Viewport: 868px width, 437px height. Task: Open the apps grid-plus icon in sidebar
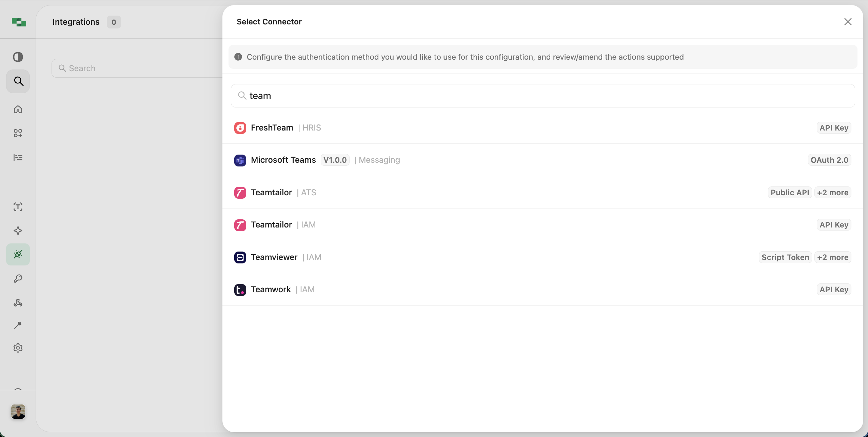pyautogui.click(x=18, y=133)
